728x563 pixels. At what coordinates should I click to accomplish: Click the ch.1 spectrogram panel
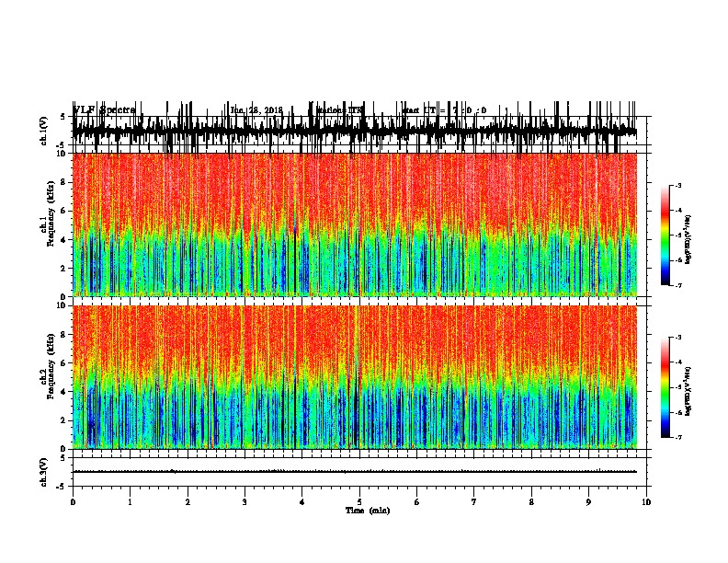(x=355, y=224)
